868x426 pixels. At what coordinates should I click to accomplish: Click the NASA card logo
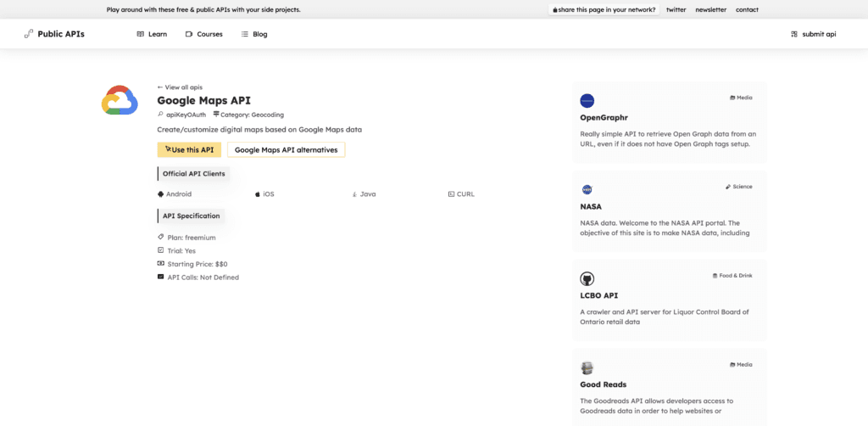(587, 189)
